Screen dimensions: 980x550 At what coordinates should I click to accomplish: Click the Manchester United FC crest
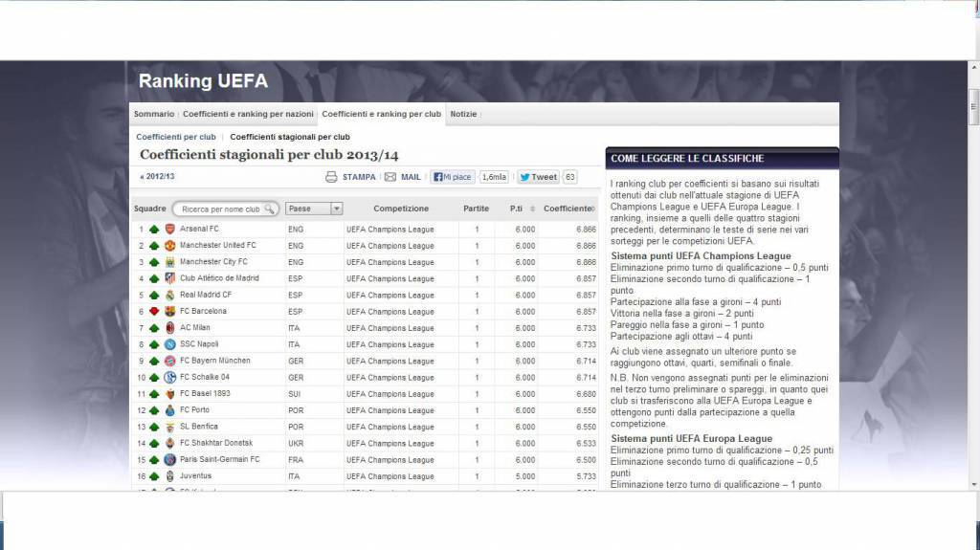click(x=170, y=246)
